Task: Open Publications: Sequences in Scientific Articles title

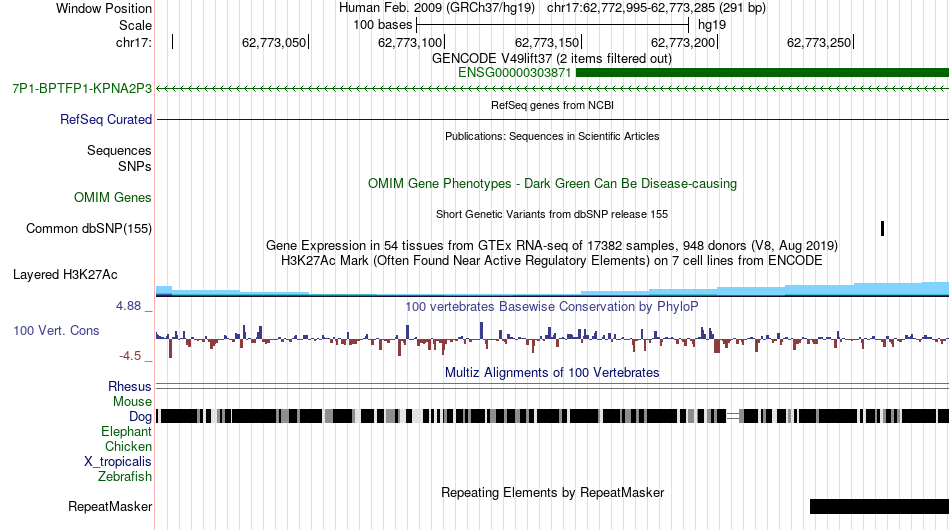Action: click(x=552, y=136)
